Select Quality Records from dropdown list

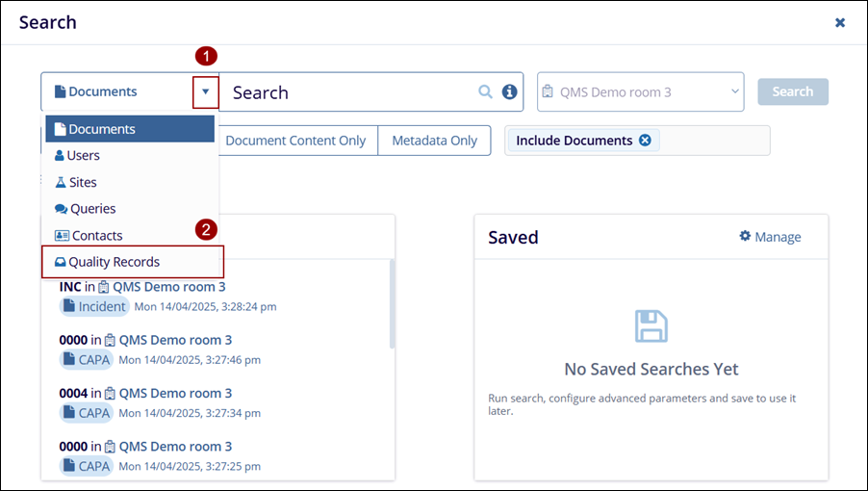click(114, 262)
